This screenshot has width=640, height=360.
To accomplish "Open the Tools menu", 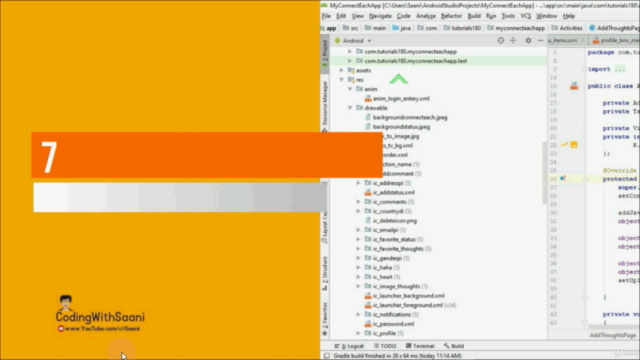I will click(x=508, y=16).
